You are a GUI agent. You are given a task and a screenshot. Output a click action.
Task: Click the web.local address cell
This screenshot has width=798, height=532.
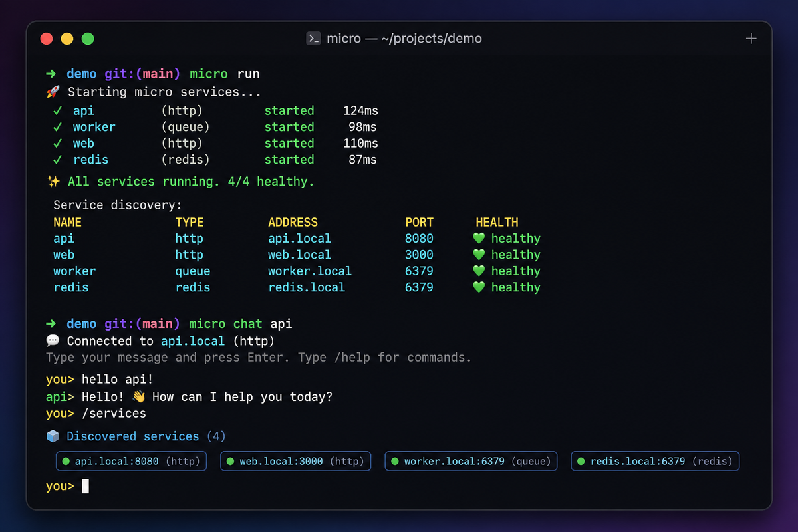click(x=300, y=255)
